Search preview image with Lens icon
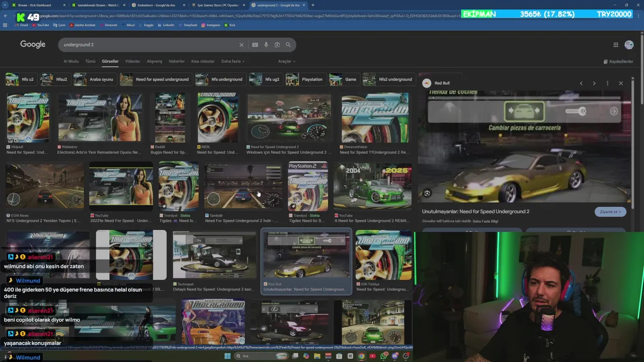This screenshot has width=644, height=362. 427,193
